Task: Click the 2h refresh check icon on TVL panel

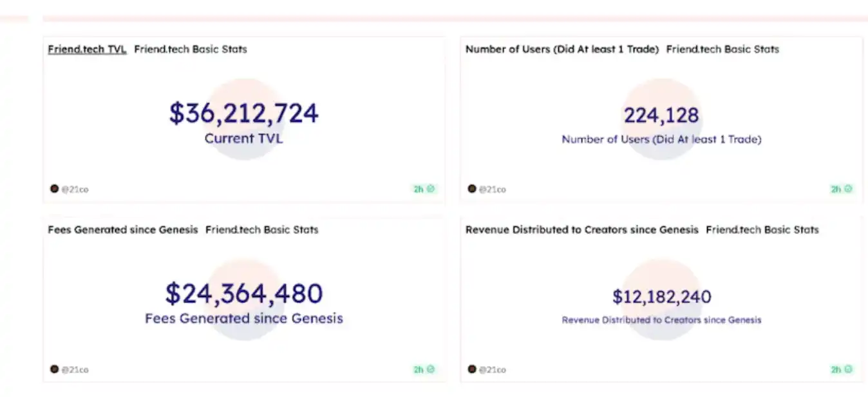Action: [431, 189]
